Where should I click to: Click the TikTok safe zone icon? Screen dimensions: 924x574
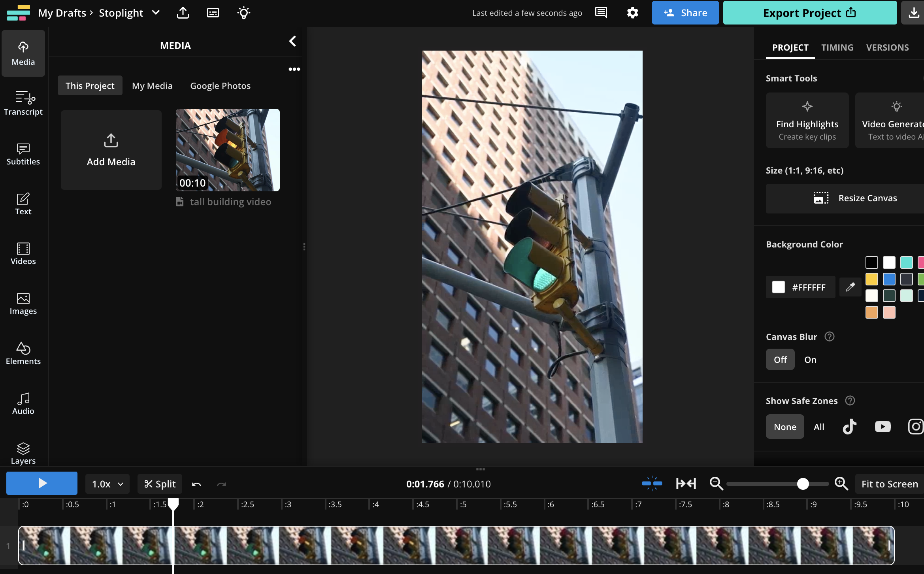click(x=849, y=427)
